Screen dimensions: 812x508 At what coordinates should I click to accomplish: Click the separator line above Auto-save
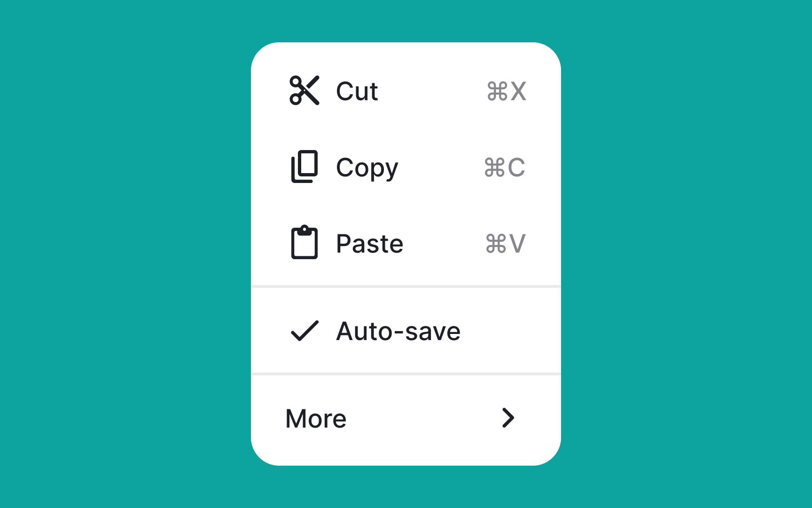[x=406, y=286]
